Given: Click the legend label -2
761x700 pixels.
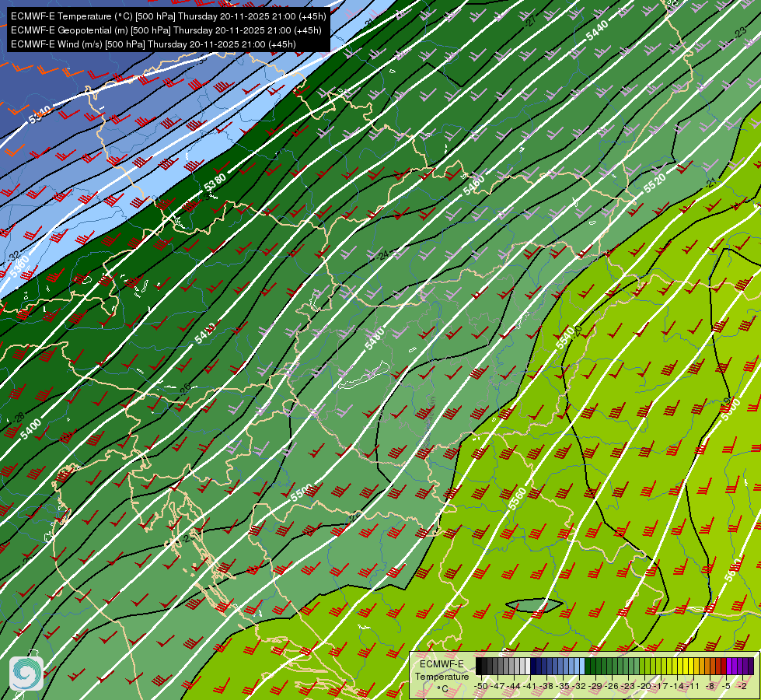Looking at the screenshot, I should tap(742, 686).
